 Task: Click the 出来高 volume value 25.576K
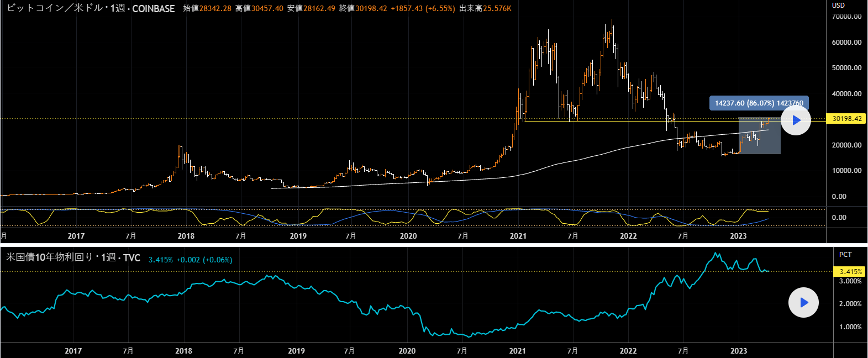click(497, 9)
